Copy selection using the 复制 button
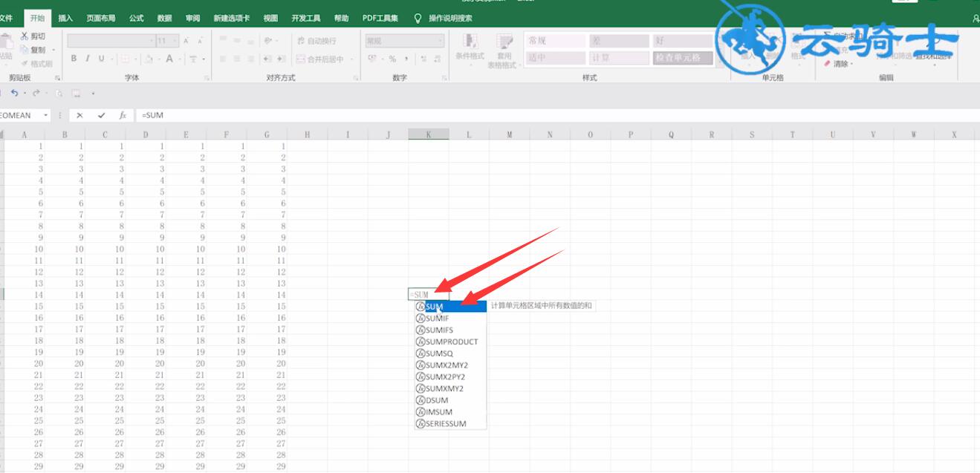The image size is (980, 473). (33, 50)
